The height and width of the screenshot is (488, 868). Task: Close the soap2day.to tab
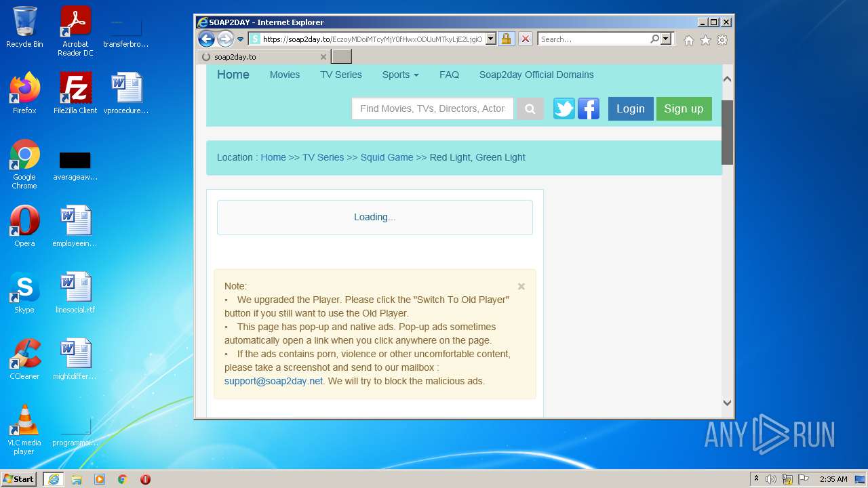(x=323, y=57)
